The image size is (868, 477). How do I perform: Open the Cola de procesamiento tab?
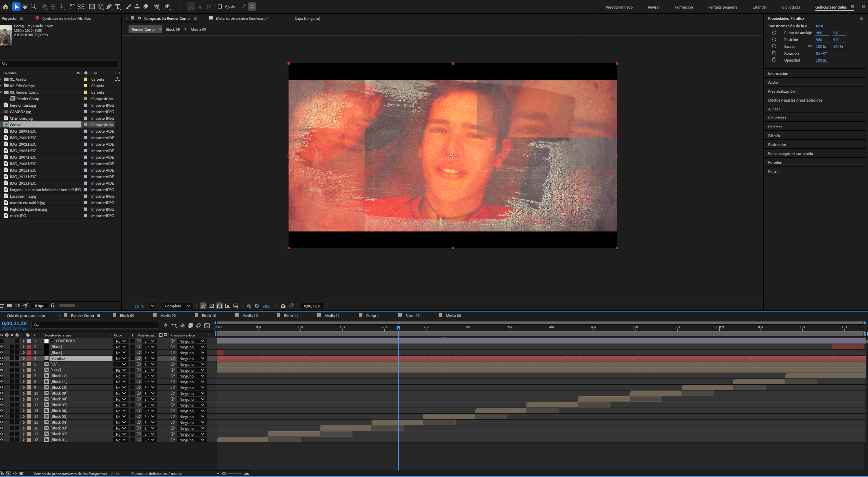click(x=26, y=316)
